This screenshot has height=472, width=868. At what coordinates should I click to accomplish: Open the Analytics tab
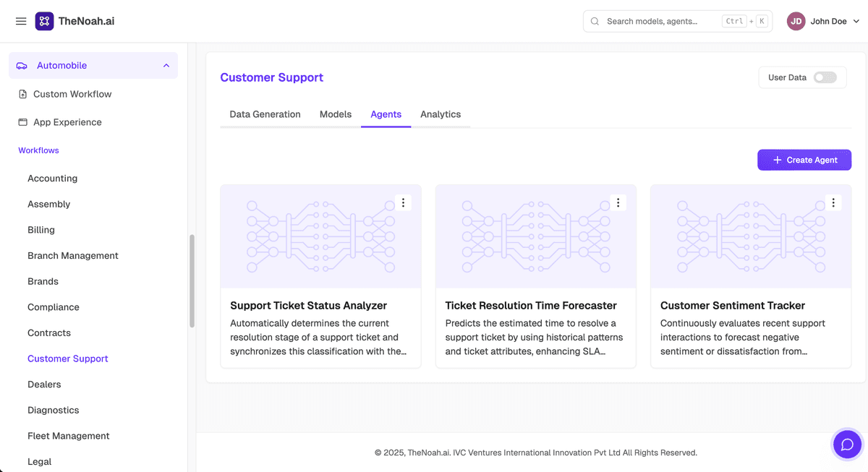pos(441,114)
